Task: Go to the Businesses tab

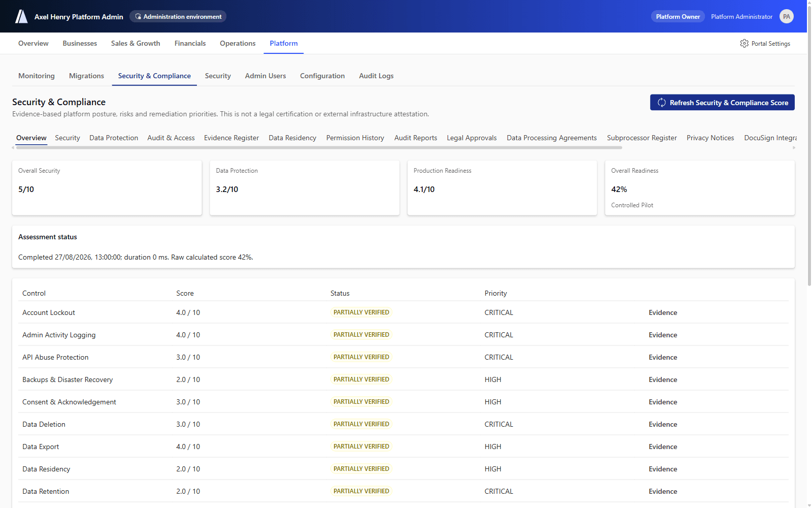Action: [x=80, y=44]
